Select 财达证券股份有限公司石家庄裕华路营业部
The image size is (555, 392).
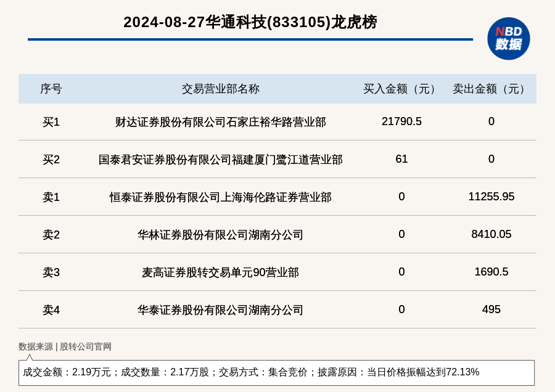pyautogui.click(x=221, y=122)
